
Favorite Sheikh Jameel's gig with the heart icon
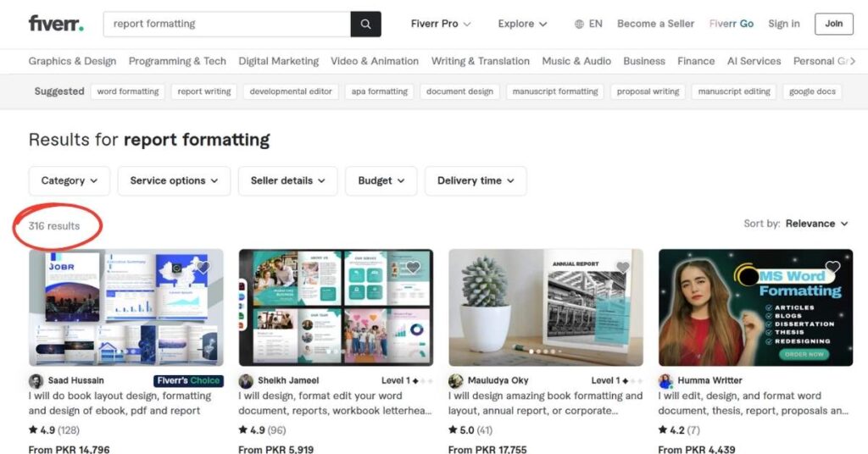point(413,267)
